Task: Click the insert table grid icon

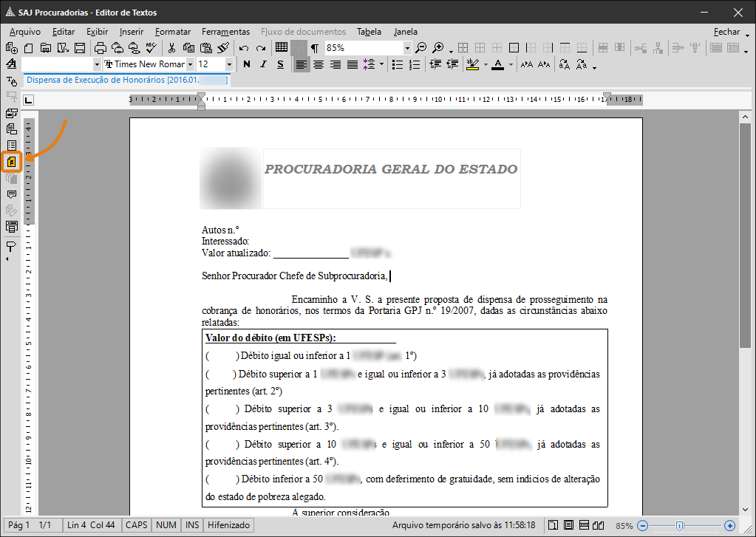Action: pos(282,48)
